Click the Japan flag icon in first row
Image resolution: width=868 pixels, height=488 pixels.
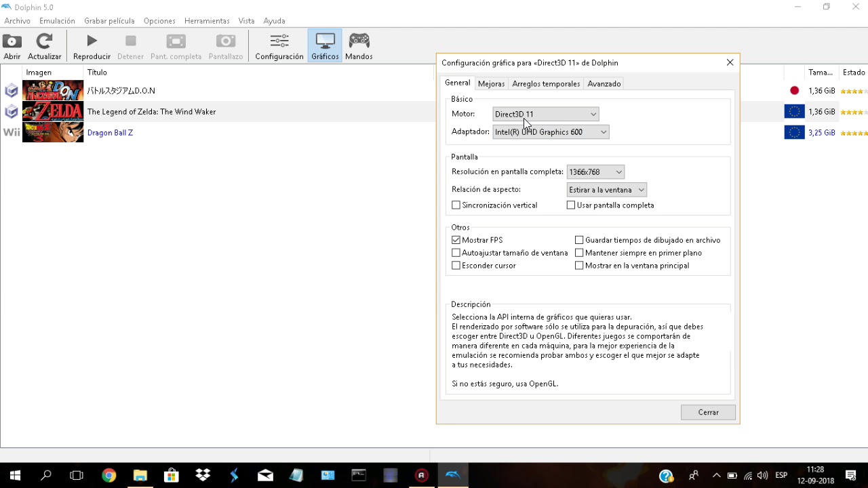794,91
